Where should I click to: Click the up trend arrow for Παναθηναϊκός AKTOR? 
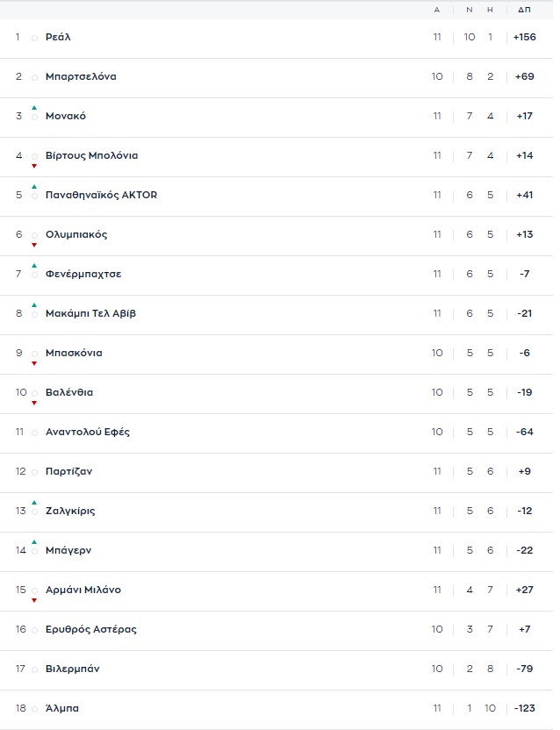pos(34,187)
